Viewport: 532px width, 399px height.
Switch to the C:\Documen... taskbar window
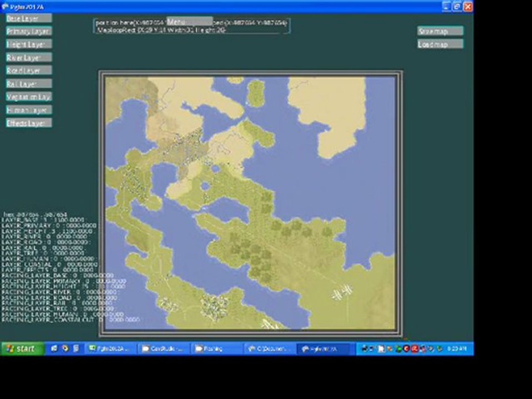[269, 349]
